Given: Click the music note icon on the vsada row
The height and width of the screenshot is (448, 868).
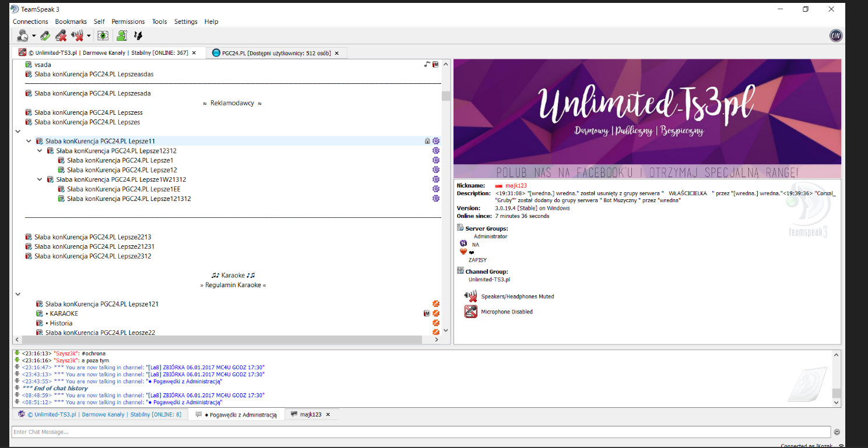Looking at the screenshot, I should coord(427,64).
